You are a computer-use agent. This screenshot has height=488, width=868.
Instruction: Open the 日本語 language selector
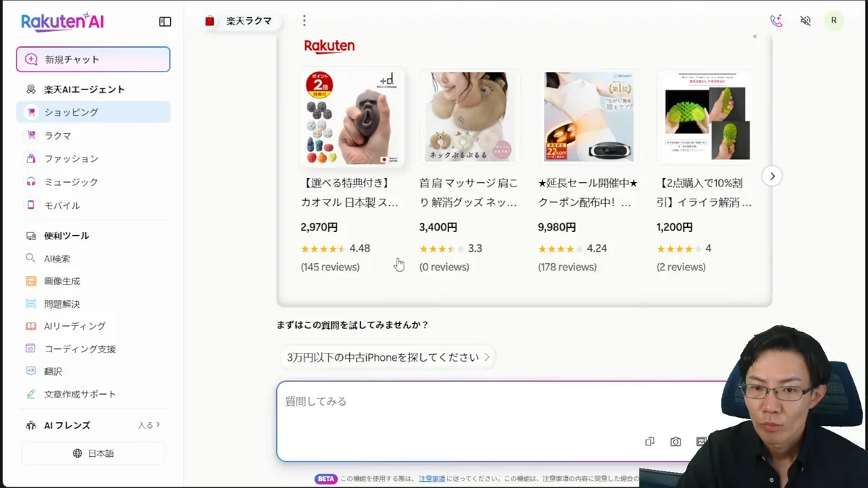point(93,453)
